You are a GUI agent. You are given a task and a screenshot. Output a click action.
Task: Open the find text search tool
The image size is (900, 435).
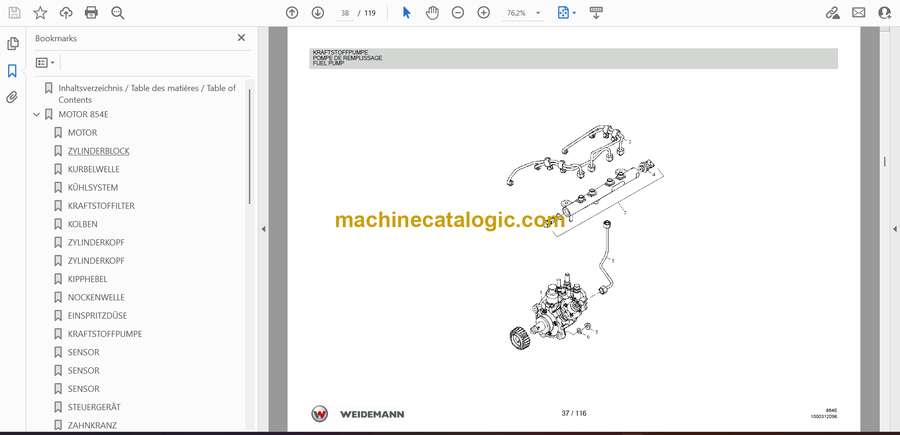pyautogui.click(x=118, y=13)
